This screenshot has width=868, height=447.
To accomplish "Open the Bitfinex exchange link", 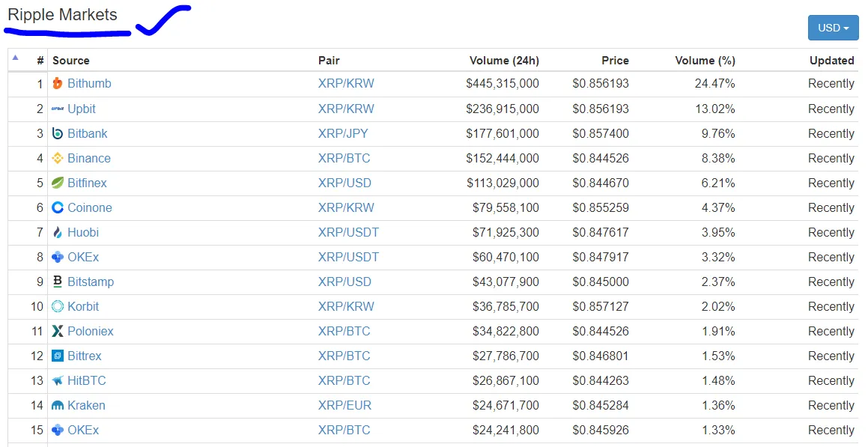I will [x=87, y=183].
